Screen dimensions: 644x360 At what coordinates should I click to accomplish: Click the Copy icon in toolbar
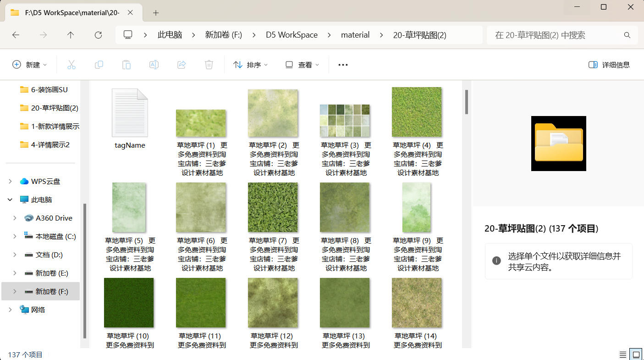tap(99, 65)
